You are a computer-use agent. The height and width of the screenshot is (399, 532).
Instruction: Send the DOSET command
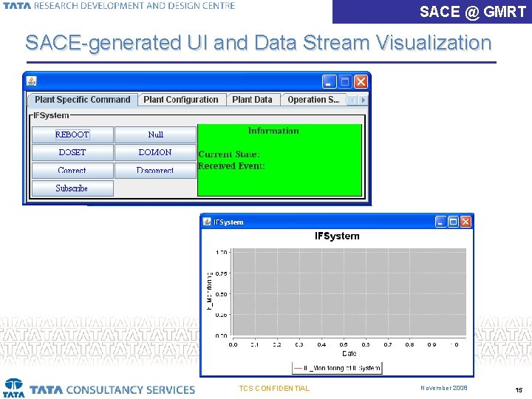pos(72,152)
